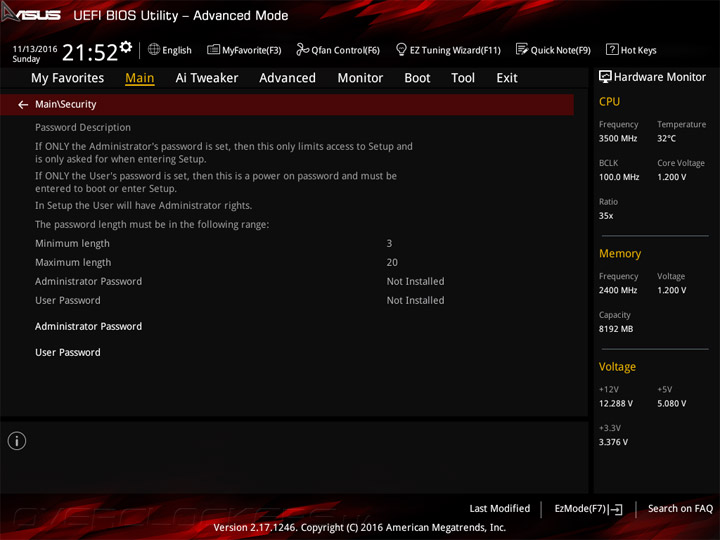Click the back arrow beside Main\Security
The image size is (720, 540).
coord(23,105)
